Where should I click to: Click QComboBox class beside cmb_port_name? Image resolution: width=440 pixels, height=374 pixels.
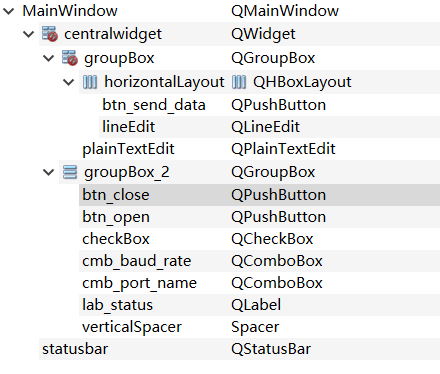[277, 283]
